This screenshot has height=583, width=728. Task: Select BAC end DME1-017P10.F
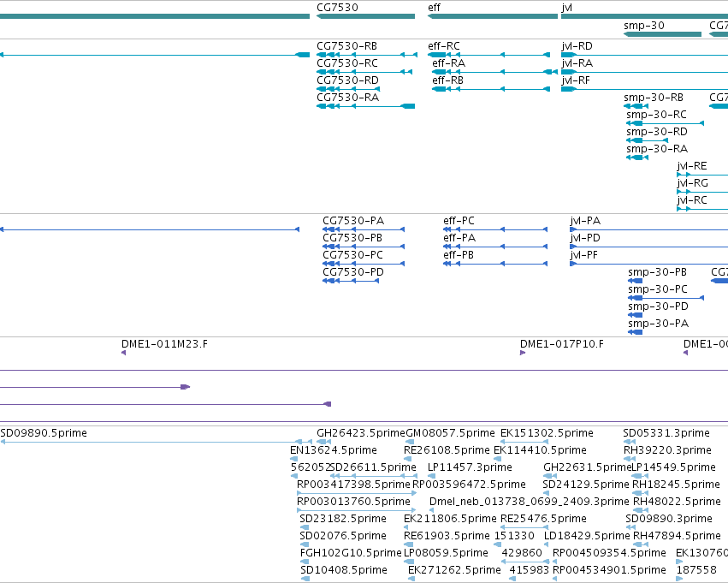pos(562,344)
